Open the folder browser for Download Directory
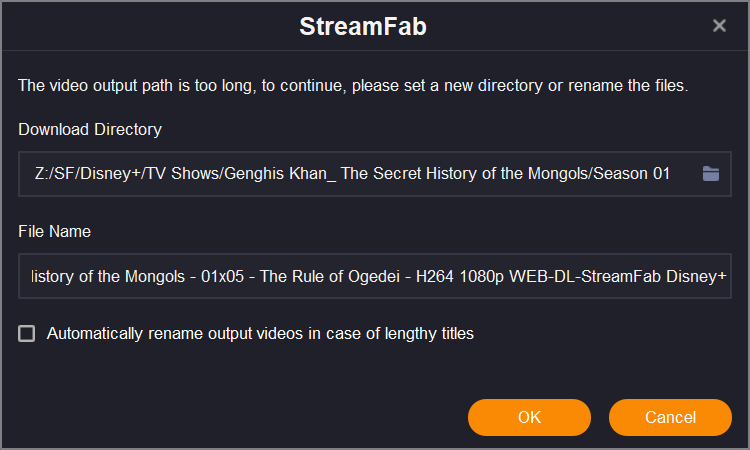This screenshot has width=750, height=450. tap(710, 174)
